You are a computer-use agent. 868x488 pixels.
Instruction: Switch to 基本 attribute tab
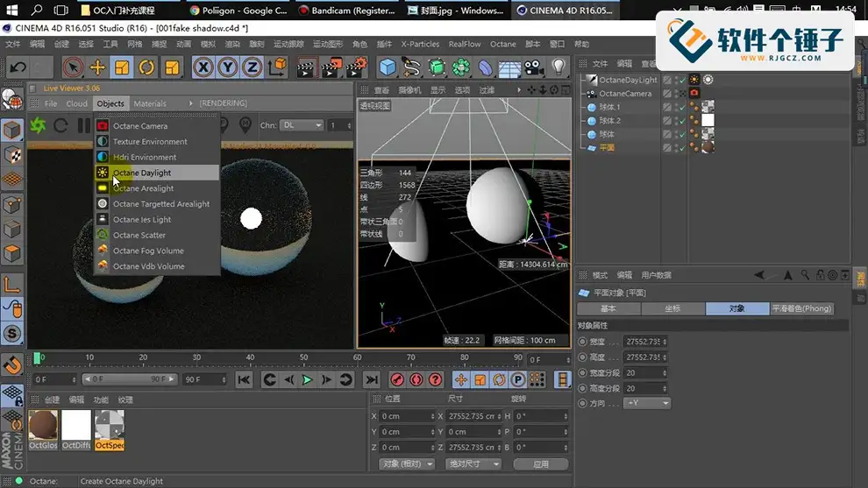tap(608, 308)
